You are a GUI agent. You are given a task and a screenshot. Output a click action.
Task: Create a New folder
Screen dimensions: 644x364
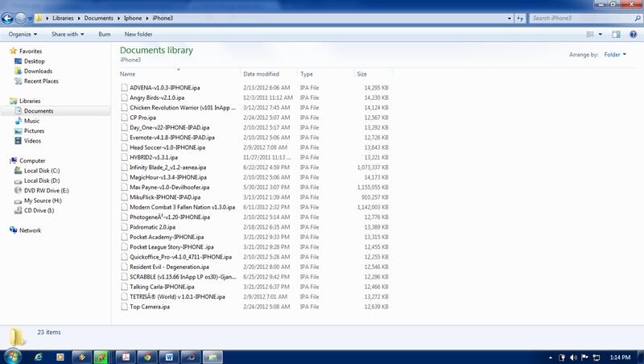click(138, 34)
